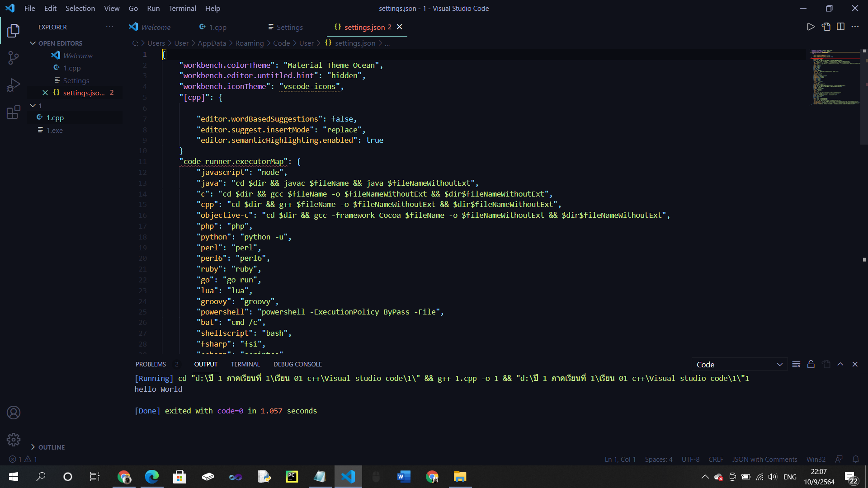Open the Extensions view

14,112
